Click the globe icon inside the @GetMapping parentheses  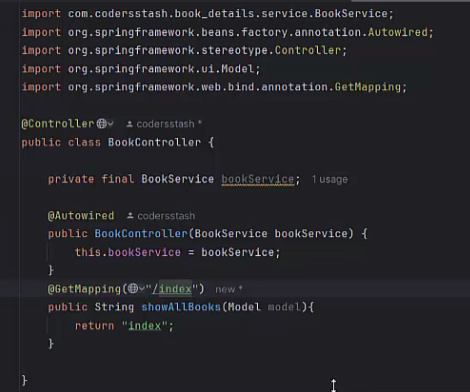click(x=133, y=289)
